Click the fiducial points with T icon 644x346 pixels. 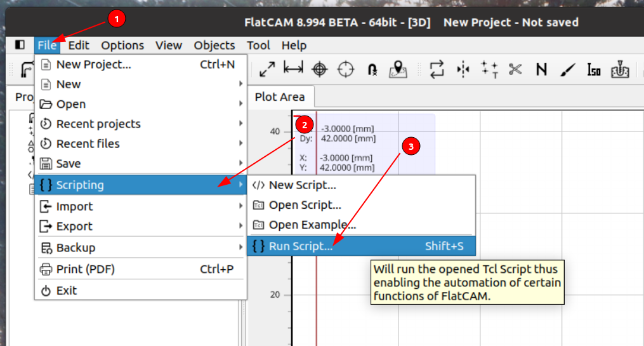(490, 69)
